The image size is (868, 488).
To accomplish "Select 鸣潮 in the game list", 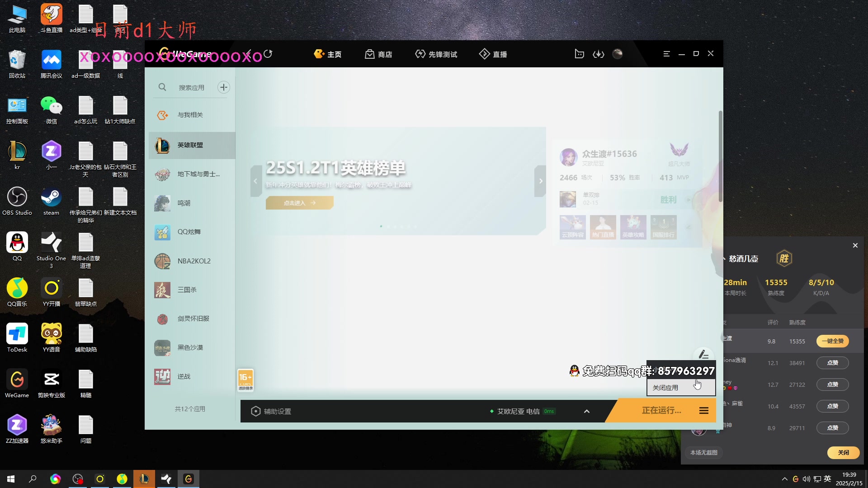I will (x=192, y=203).
